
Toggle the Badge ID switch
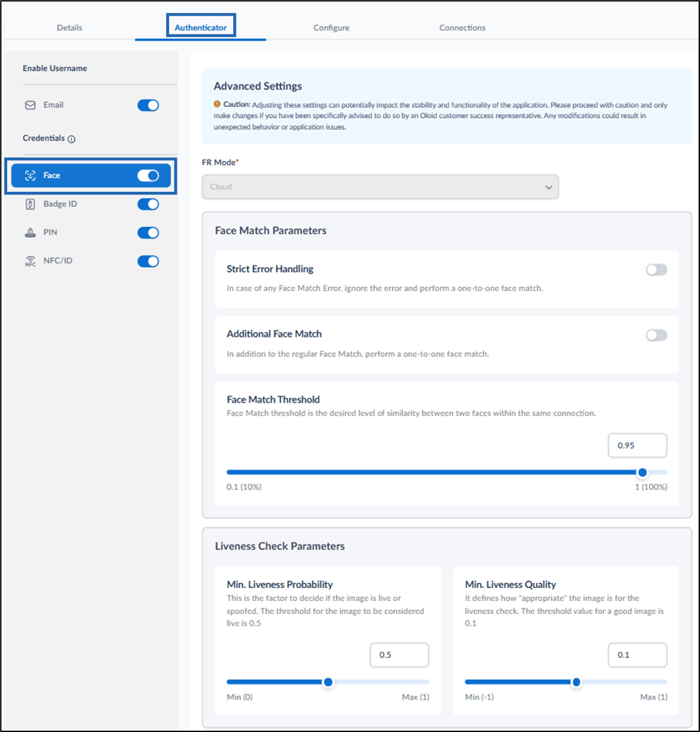coord(148,204)
